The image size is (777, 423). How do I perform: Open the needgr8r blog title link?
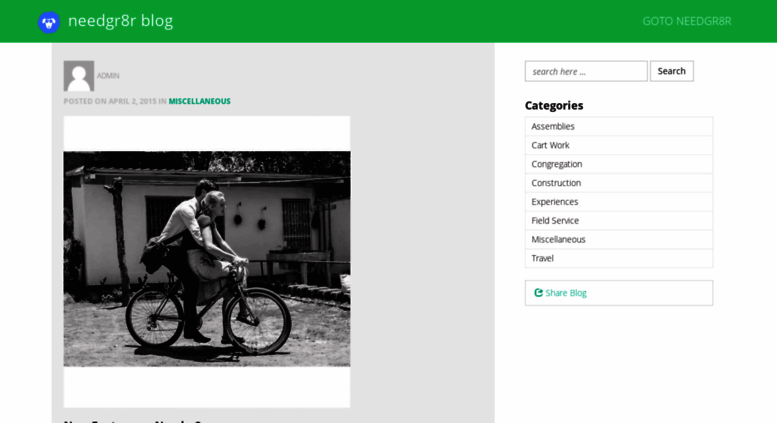(120, 21)
